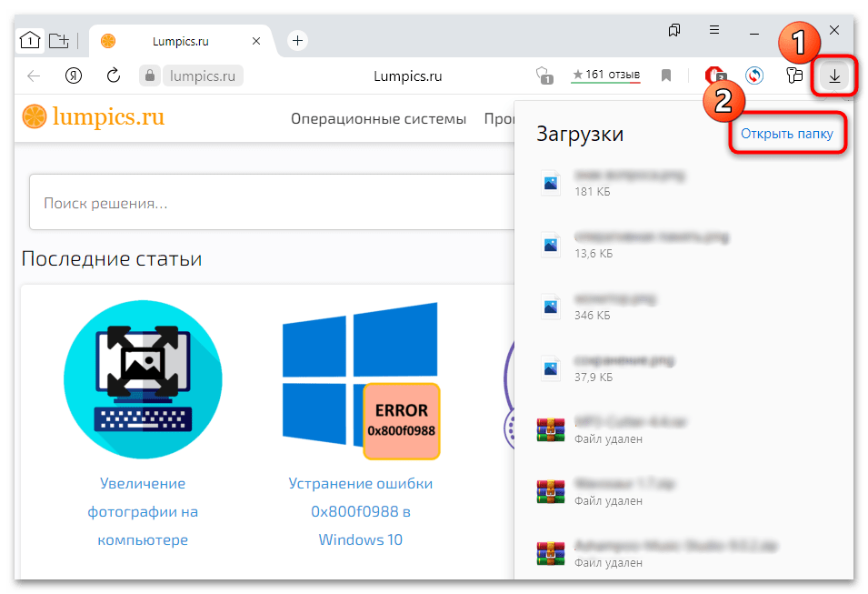This screenshot has width=868, height=594.
Task: Click 'Открыть папку' link in downloads
Action: 786,134
